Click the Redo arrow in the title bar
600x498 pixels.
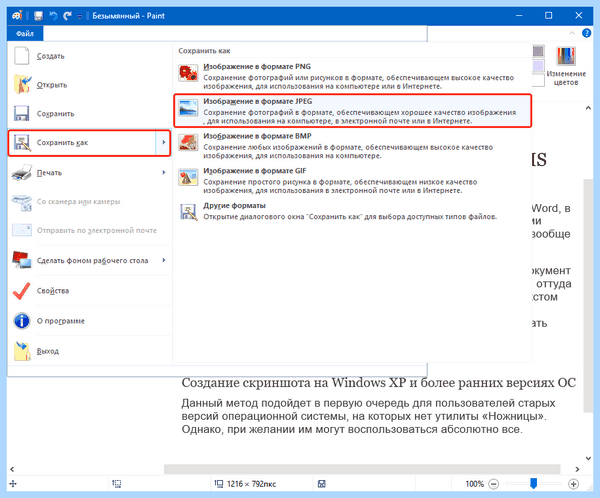click(67, 16)
